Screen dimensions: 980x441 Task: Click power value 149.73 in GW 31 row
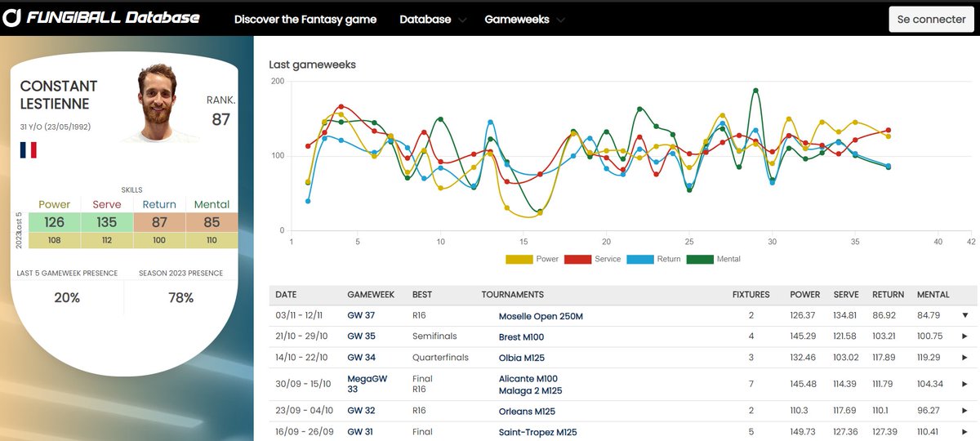804,432
